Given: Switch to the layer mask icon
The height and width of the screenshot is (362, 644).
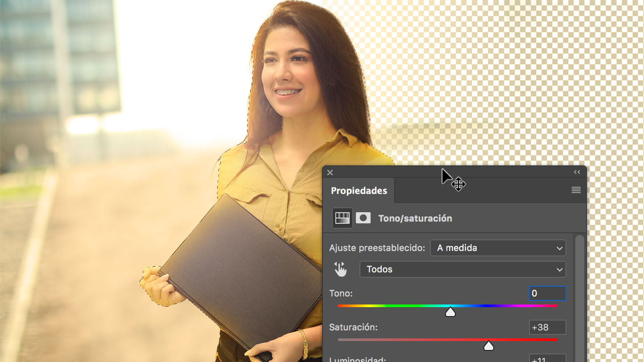Looking at the screenshot, I should click(363, 218).
